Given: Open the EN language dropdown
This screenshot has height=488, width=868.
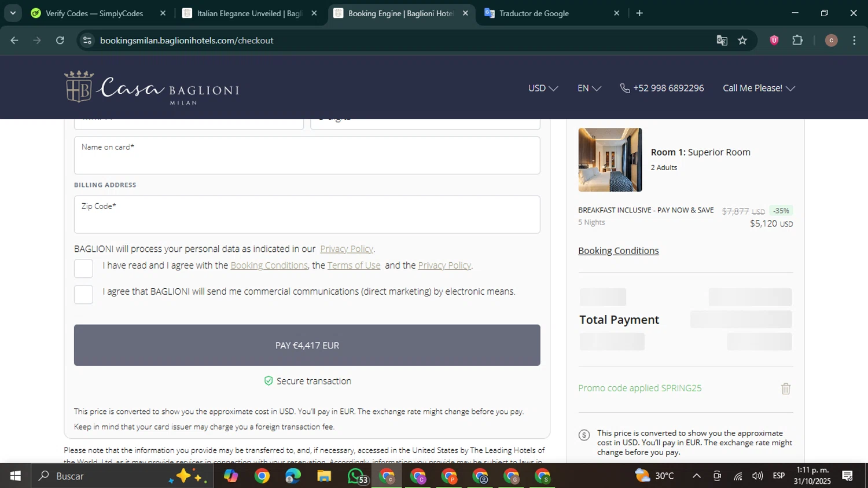Looking at the screenshot, I should (589, 88).
